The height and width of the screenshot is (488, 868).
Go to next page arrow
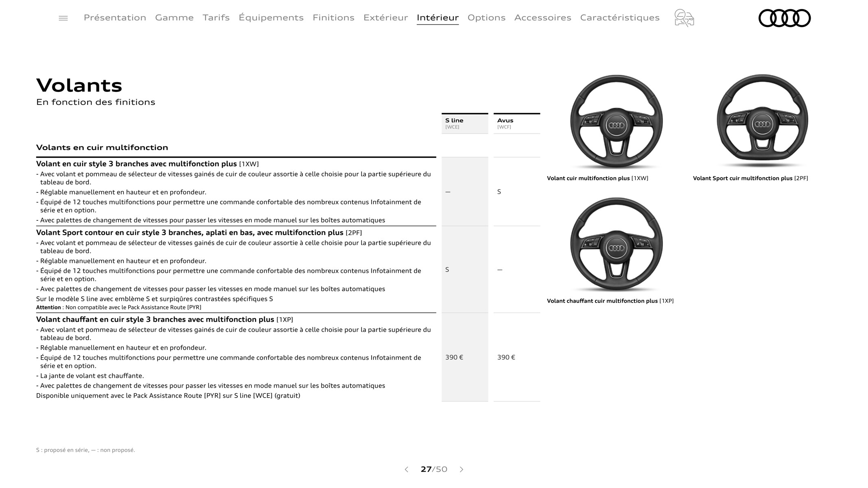pos(461,469)
